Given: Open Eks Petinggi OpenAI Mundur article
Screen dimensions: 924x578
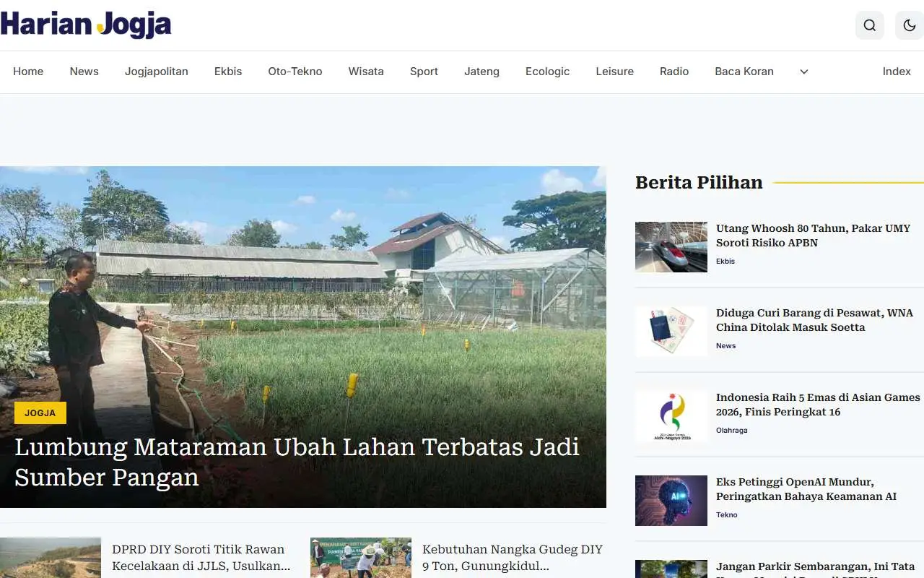Looking at the screenshot, I should pyautogui.click(x=806, y=489).
